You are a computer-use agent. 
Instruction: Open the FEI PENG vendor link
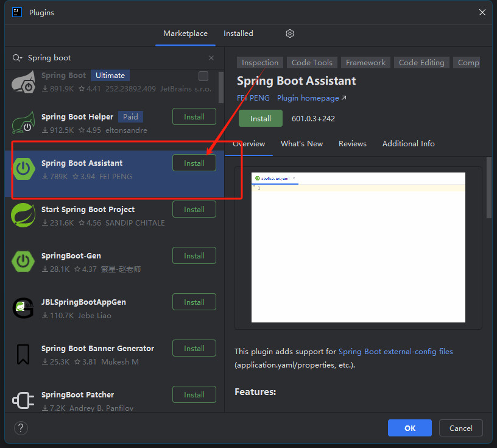pos(253,98)
